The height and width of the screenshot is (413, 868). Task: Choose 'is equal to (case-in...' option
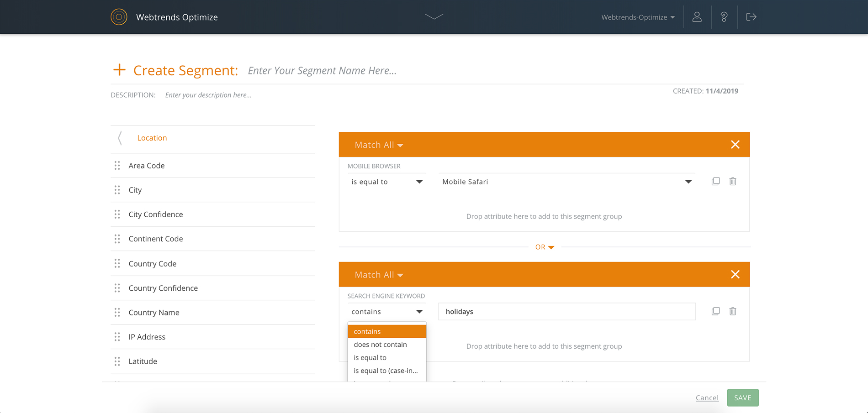tap(387, 371)
